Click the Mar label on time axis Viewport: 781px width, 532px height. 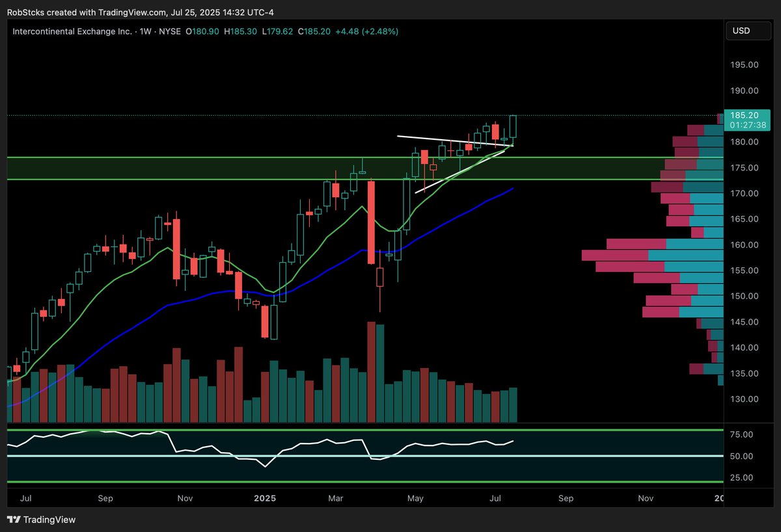click(335, 499)
